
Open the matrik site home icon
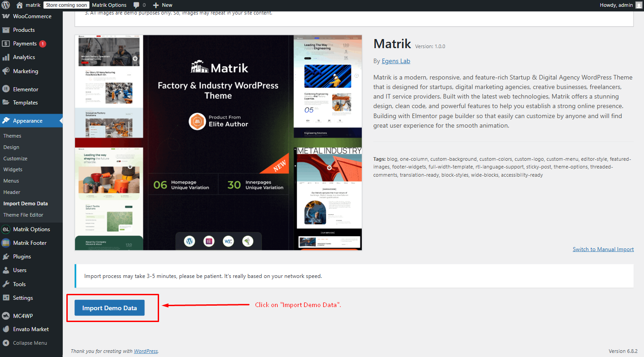pyautogui.click(x=20, y=5)
